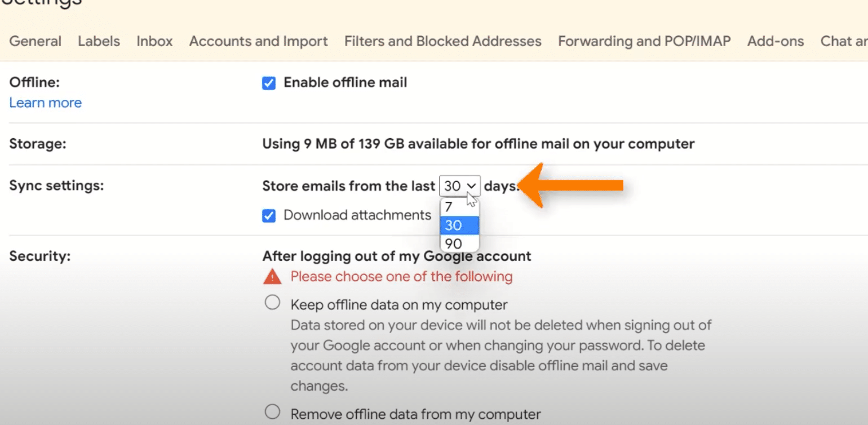The width and height of the screenshot is (868, 425).
Task: Switch to the Labels tab
Action: [99, 41]
